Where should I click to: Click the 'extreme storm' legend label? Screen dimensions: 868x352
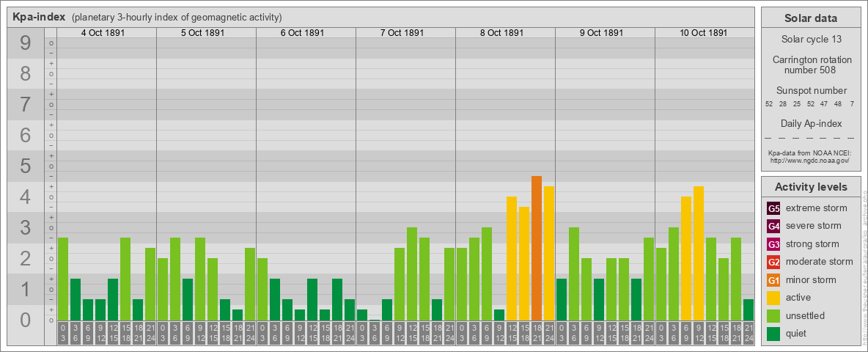[817, 208]
